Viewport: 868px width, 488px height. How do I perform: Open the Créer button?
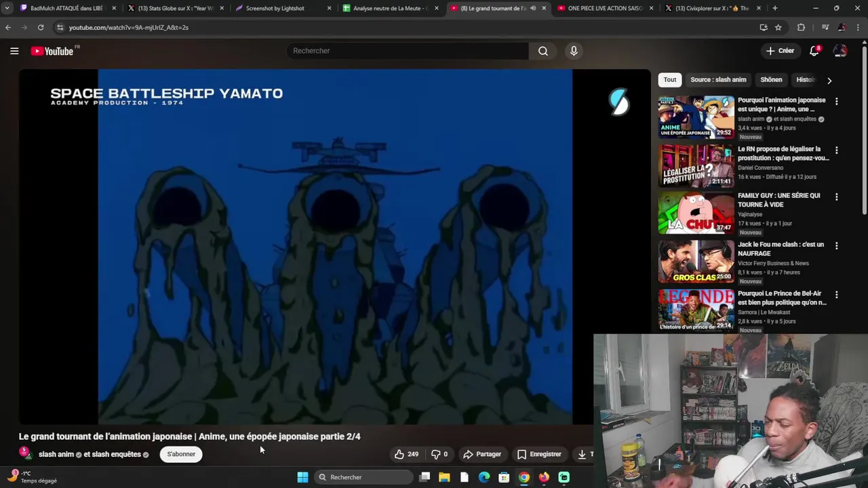[780, 51]
